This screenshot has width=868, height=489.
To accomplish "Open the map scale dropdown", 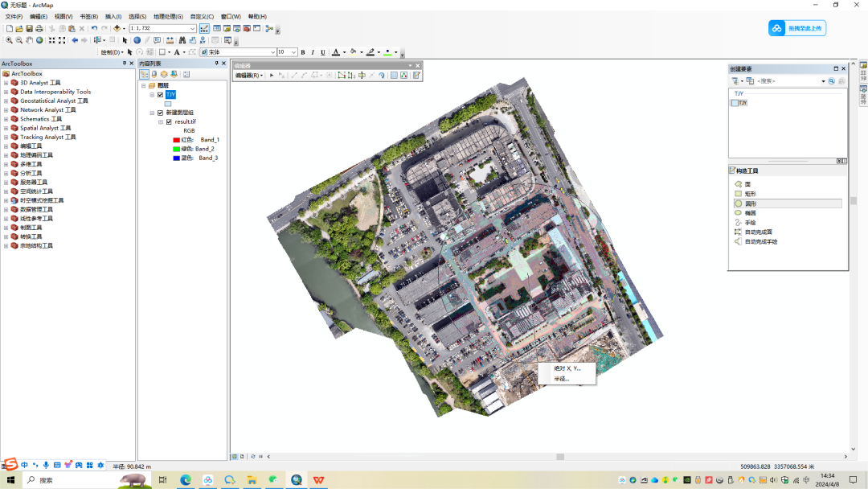I will point(192,28).
